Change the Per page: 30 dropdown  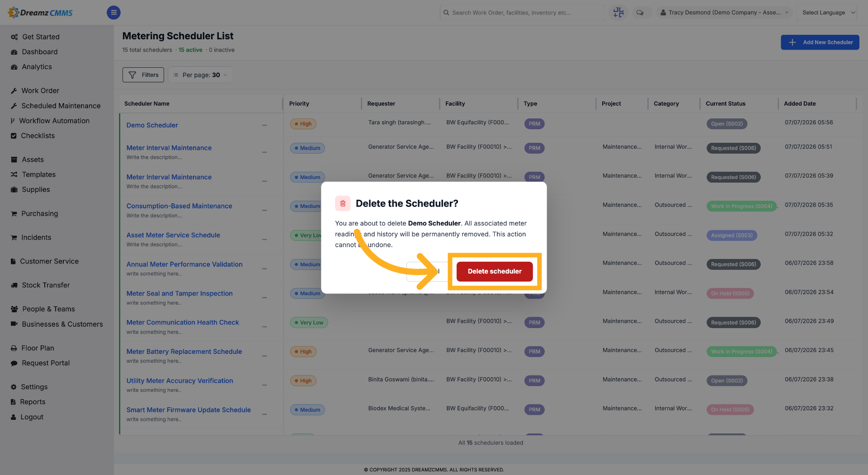(200, 75)
